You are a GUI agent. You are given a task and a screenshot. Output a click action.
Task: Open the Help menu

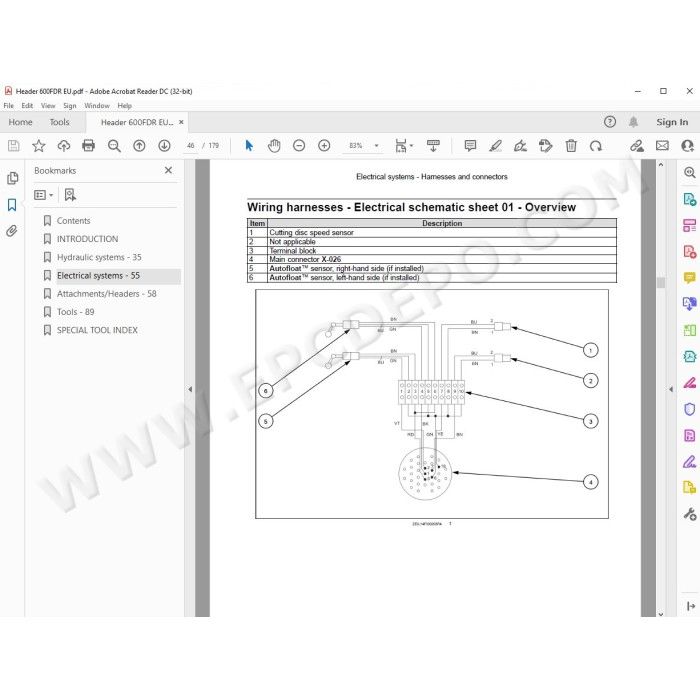125,106
